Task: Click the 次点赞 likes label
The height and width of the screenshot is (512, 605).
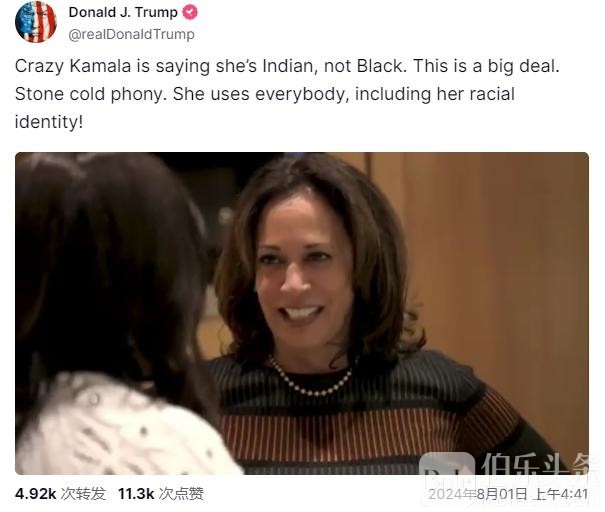Action: pos(181,494)
